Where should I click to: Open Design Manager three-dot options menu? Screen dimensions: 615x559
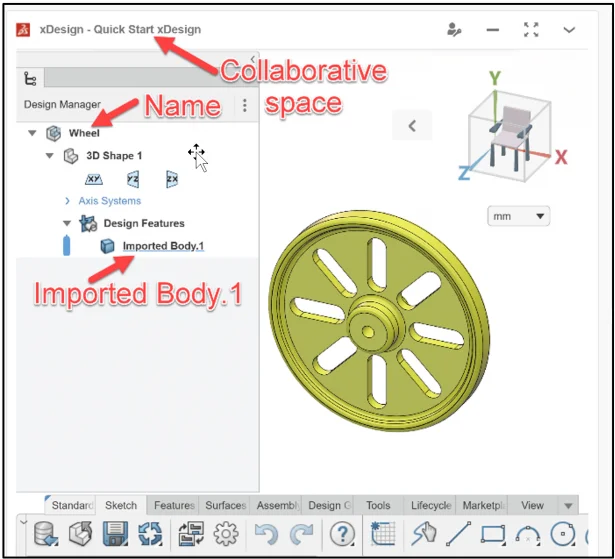[245, 104]
